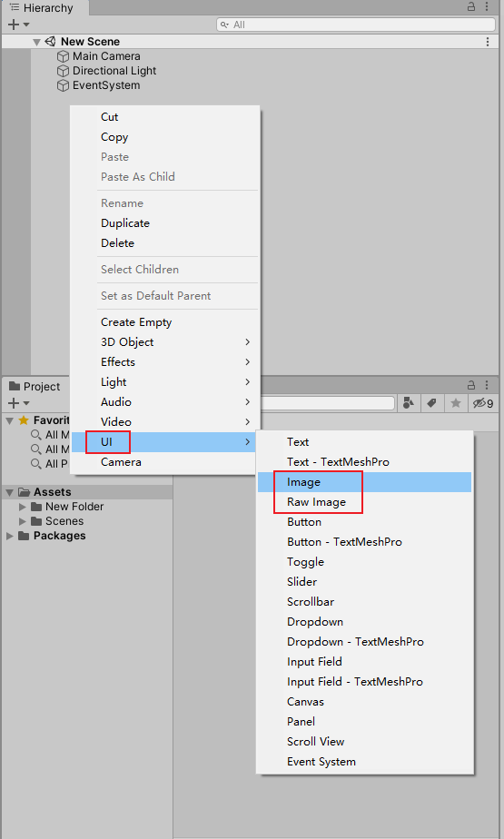Click the EventSystem cube icon

point(64,85)
